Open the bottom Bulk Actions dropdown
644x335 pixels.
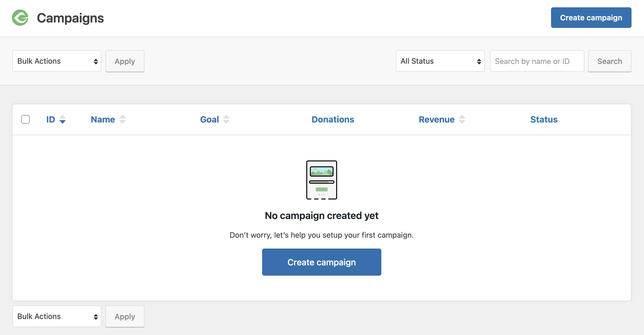[x=57, y=316]
